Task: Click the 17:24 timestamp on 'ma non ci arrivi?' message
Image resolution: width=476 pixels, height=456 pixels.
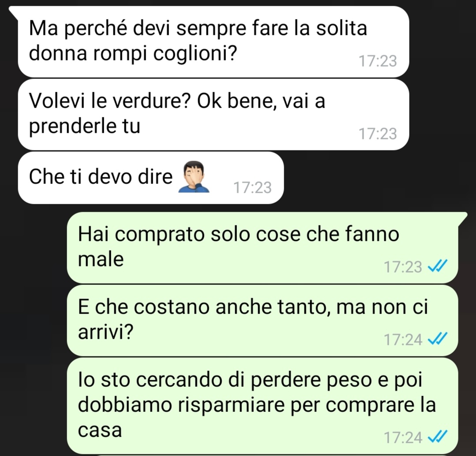Action: tap(403, 340)
